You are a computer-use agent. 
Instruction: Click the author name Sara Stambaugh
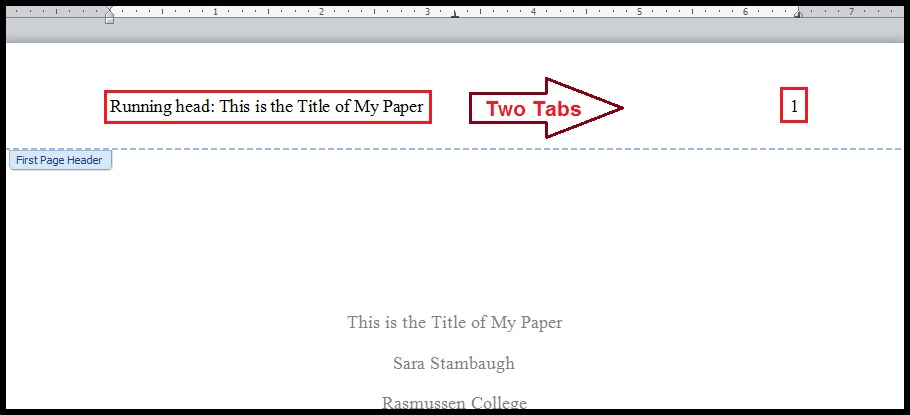(x=454, y=363)
